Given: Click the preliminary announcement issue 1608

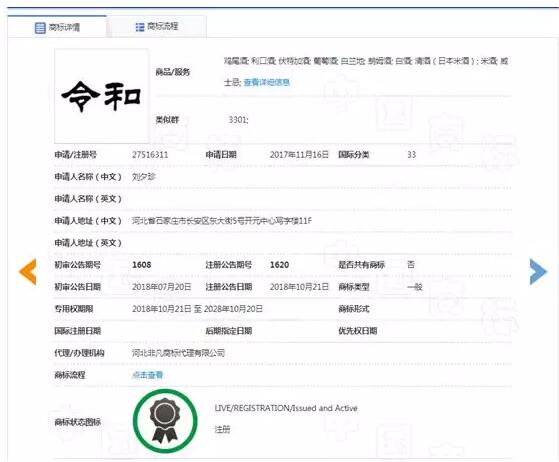Looking at the screenshot, I should pyautogui.click(x=142, y=265).
